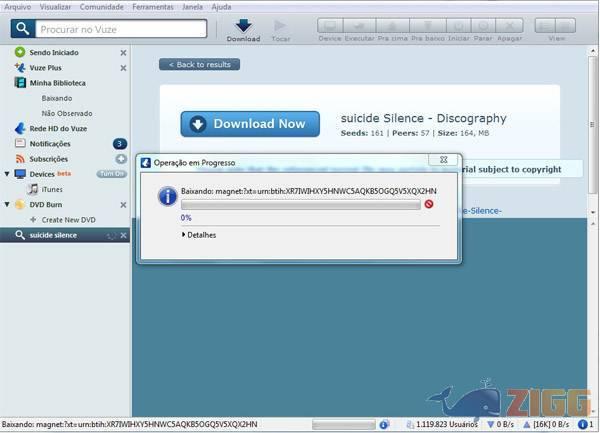The height and width of the screenshot is (433, 600).
Task: Collapse the DVD Burn tree node arrow
Action: pos(7,205)
